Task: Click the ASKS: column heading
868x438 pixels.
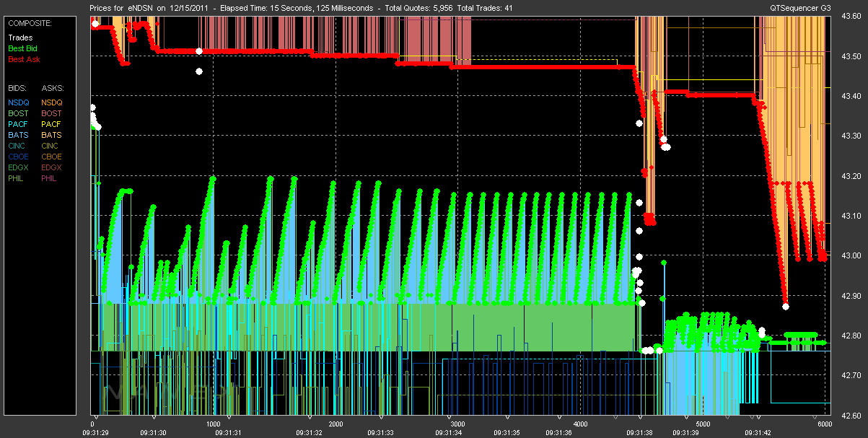Action: pos(53,87)
